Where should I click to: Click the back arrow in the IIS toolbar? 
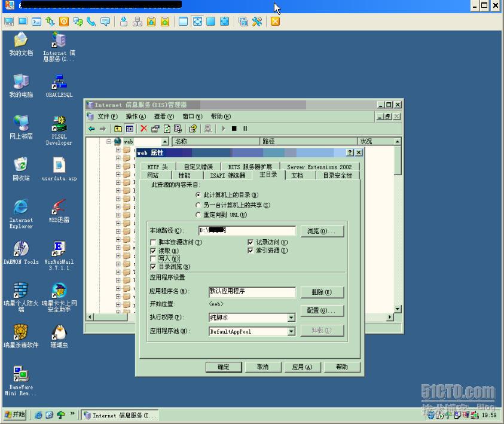[91, 129]
